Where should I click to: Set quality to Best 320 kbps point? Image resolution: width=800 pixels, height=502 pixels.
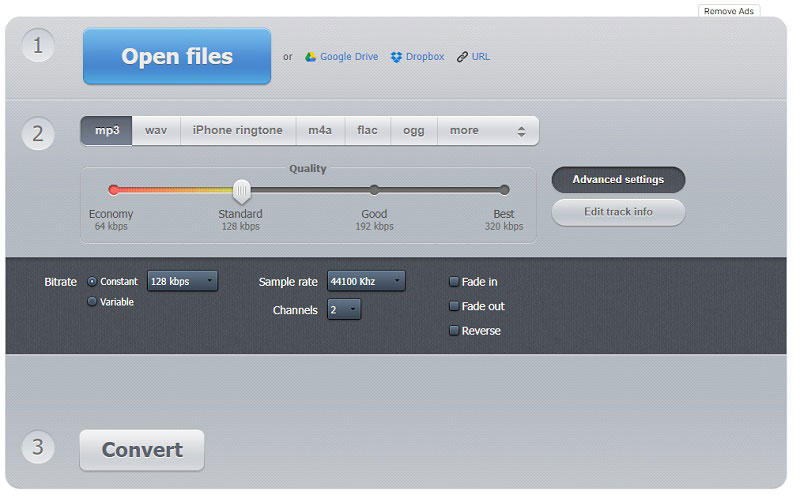pos(504,190)
